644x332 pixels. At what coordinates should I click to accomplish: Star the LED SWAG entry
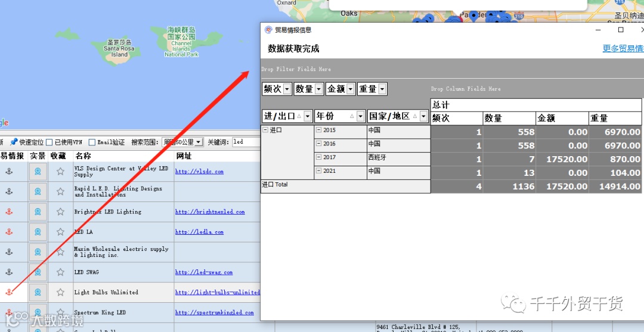click(x=60, y=272)
